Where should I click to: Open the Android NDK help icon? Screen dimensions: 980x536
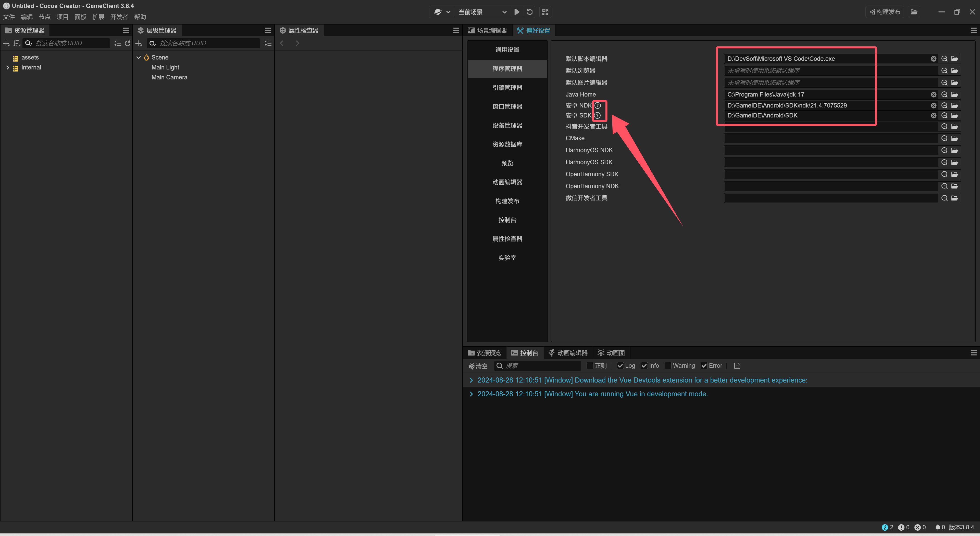coord(598,105)
